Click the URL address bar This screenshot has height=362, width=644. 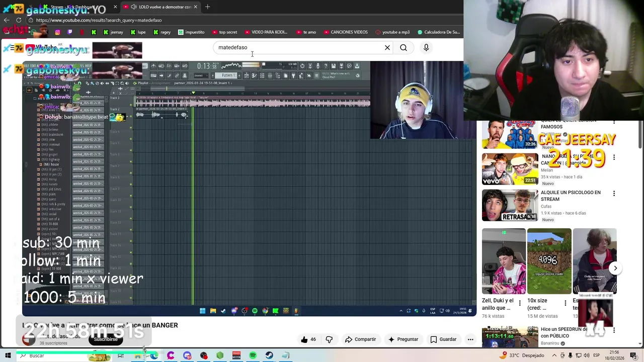pyautogui.click(x=242, y=20)
